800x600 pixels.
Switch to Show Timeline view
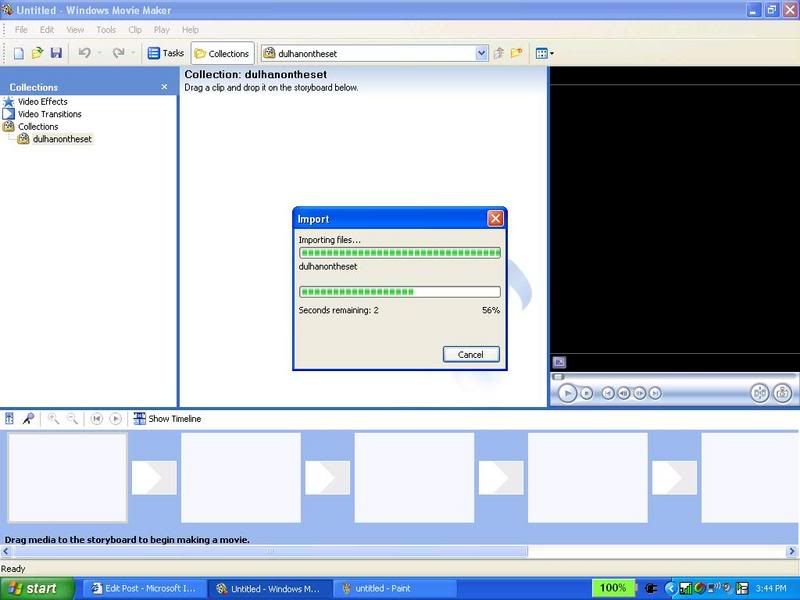167,419
